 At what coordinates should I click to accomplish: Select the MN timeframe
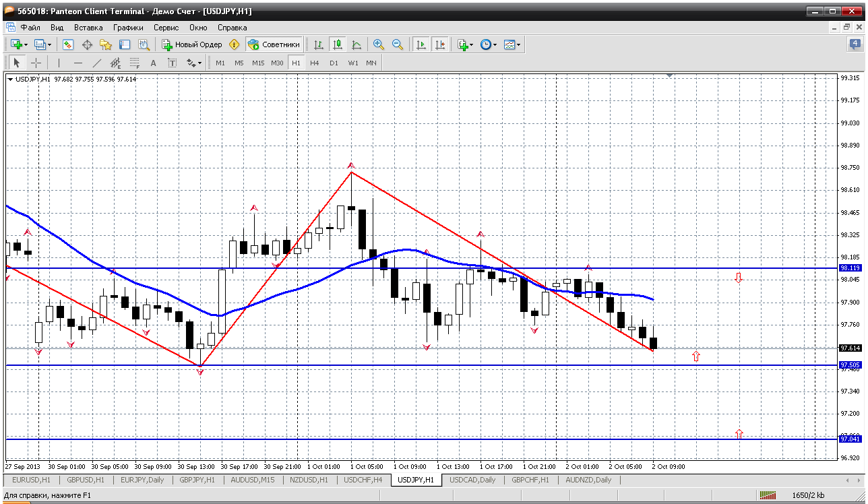(371, 63)
